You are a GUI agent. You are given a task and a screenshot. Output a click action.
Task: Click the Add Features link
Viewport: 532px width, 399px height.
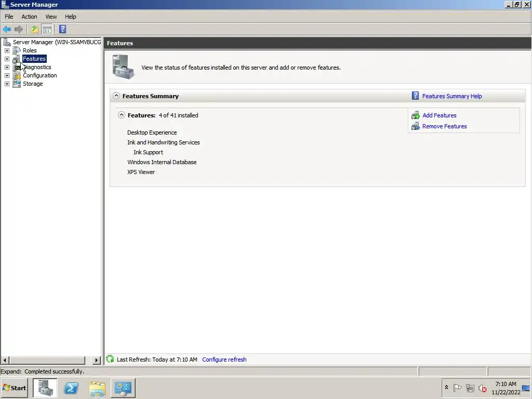pos(440,115)
